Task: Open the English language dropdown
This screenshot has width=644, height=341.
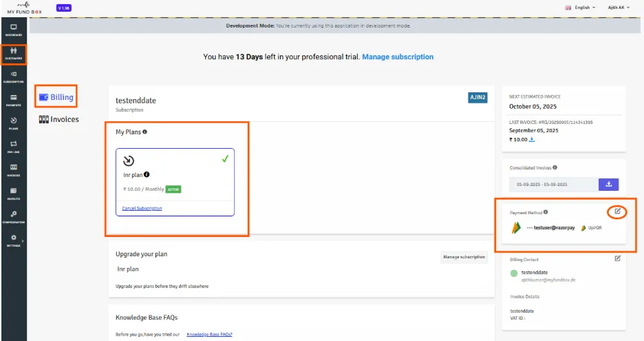Action: pyautogui.click(x=580, y=8)
